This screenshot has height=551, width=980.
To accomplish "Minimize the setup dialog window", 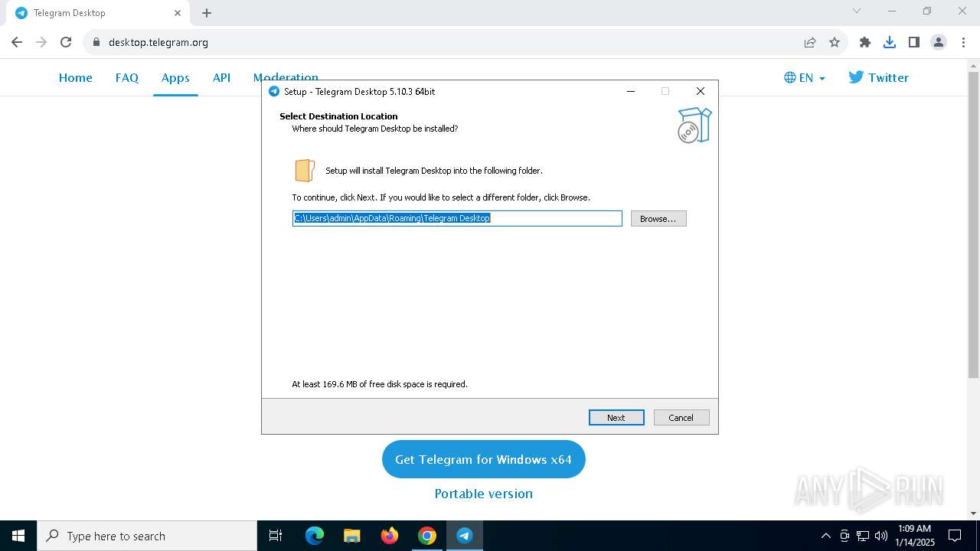I will point(631,91).
